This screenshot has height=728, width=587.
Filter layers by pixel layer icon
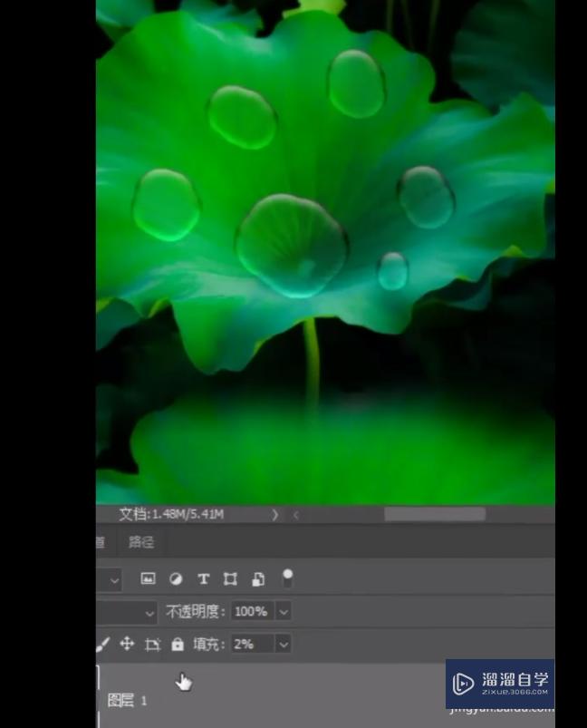(148, 578)
